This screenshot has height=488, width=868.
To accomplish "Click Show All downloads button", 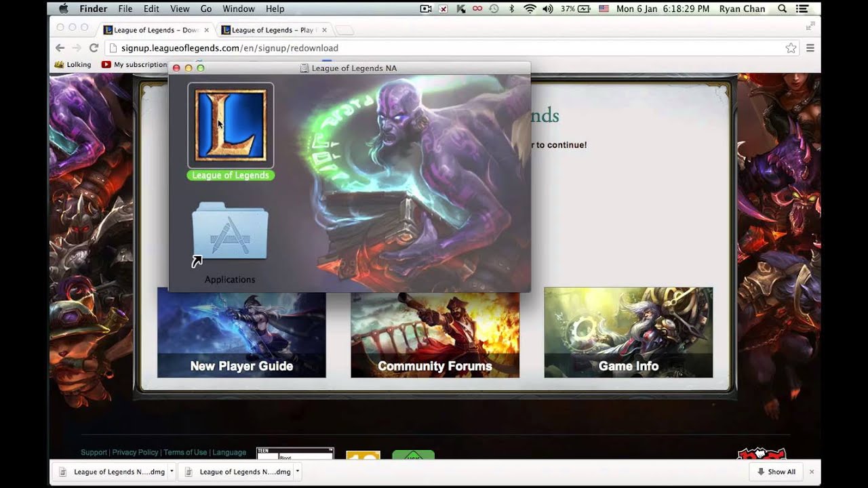I will 776,472.
